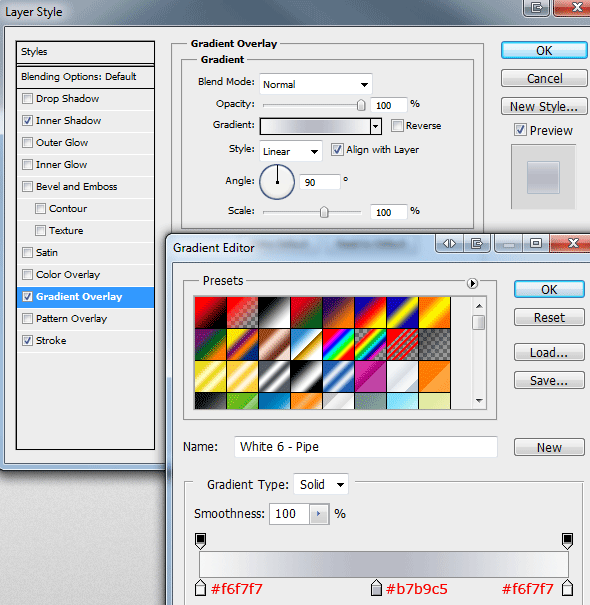Uncheck Align with Layer
The image size is (590, 605).
[x=337, y=150]
